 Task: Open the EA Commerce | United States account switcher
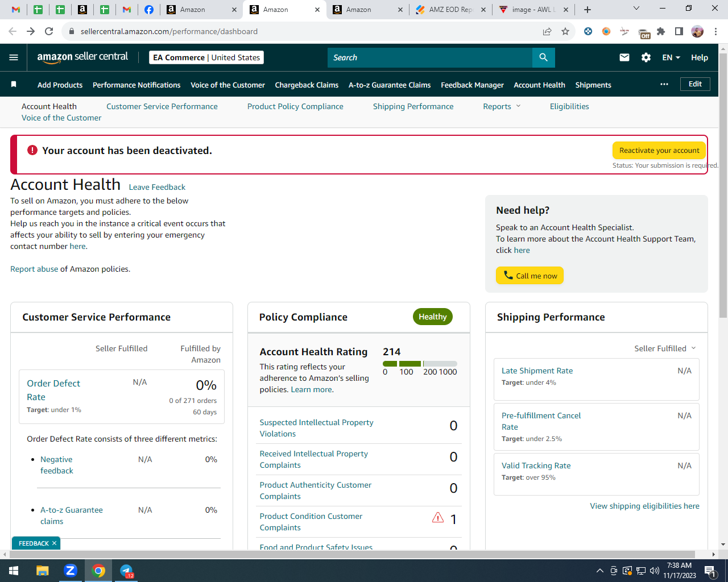206,57
